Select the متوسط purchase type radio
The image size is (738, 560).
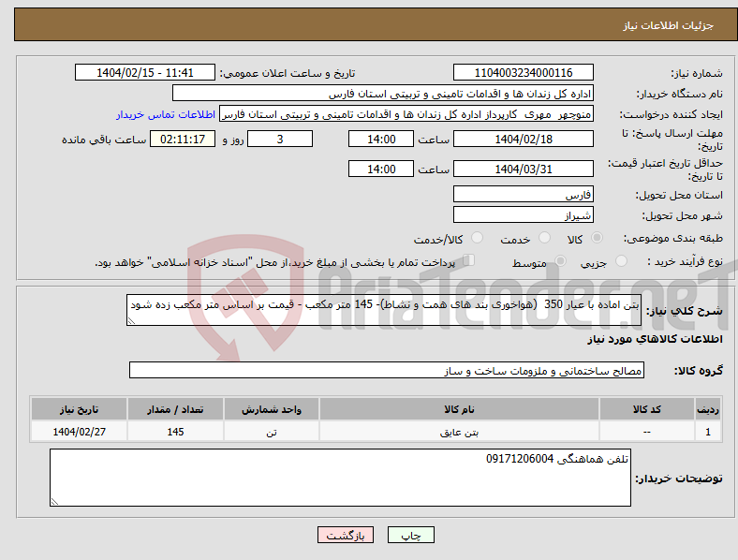(560, 260)
